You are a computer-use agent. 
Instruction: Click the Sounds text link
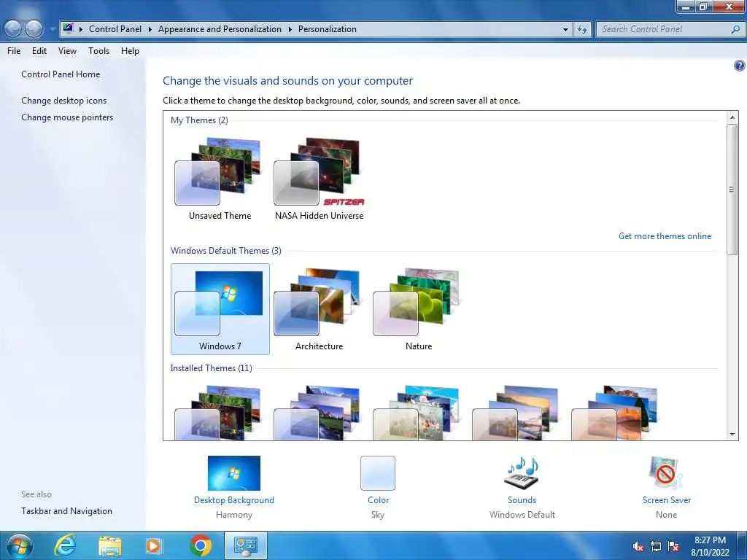tap(522, 500)
